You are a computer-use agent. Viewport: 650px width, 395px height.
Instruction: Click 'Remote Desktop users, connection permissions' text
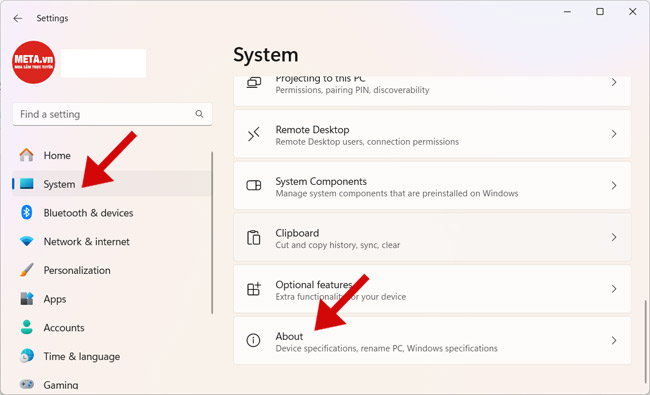(367, 142)
